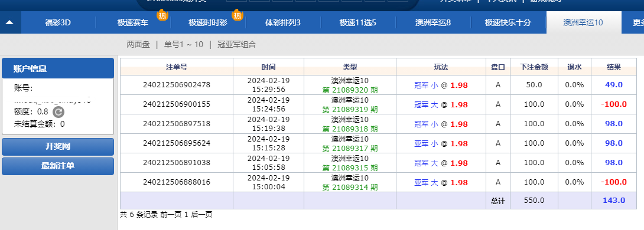Click the 亚军 小 bet in period 21089317
This screenshot has width=644, height=230.
point(427,143)
